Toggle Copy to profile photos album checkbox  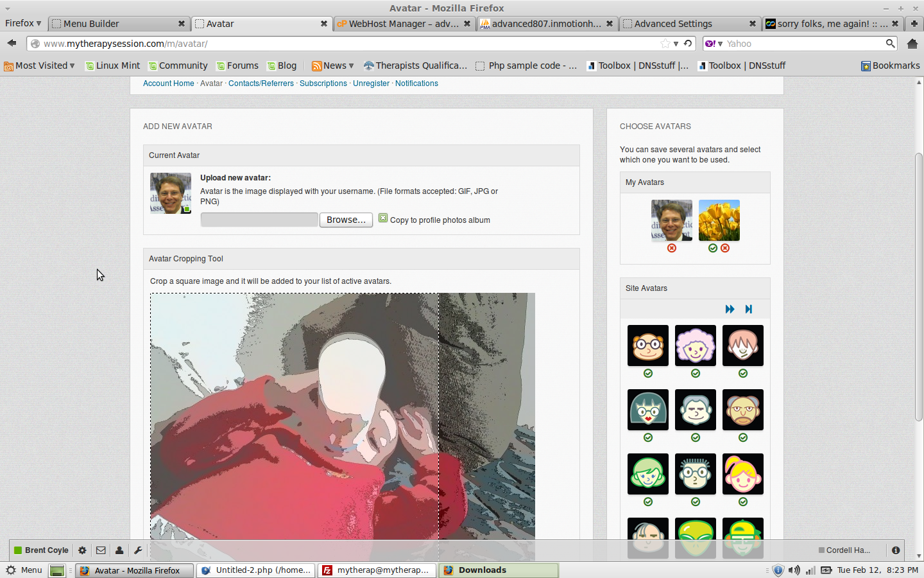tap(383, 218)
